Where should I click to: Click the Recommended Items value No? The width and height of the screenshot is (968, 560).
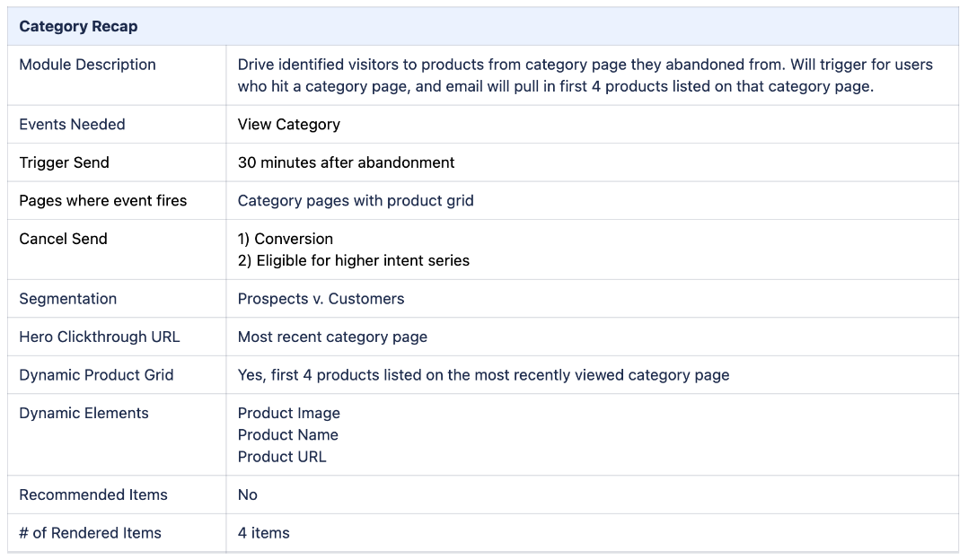click(248, 495)
